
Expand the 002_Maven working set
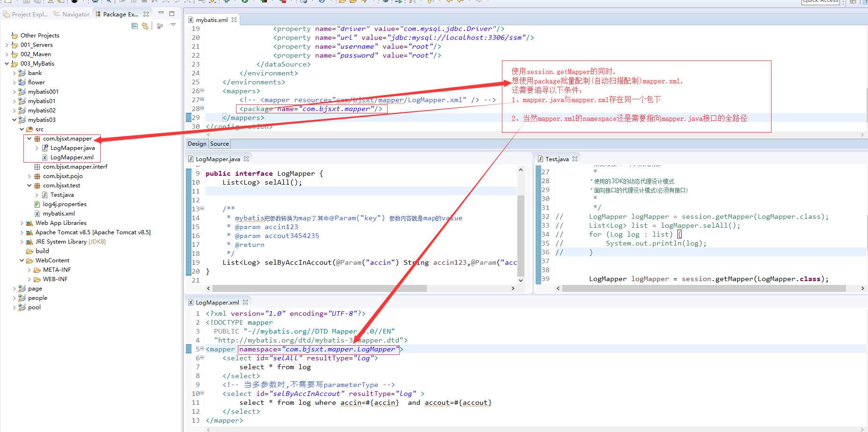pyautogui.click(x=7, y=54)
